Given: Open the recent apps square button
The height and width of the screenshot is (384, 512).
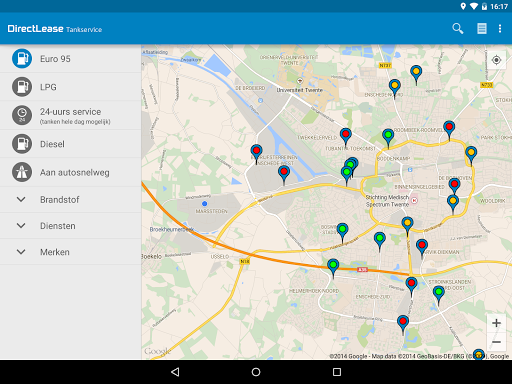Looking at the screenshot, I should coord(337,372).
